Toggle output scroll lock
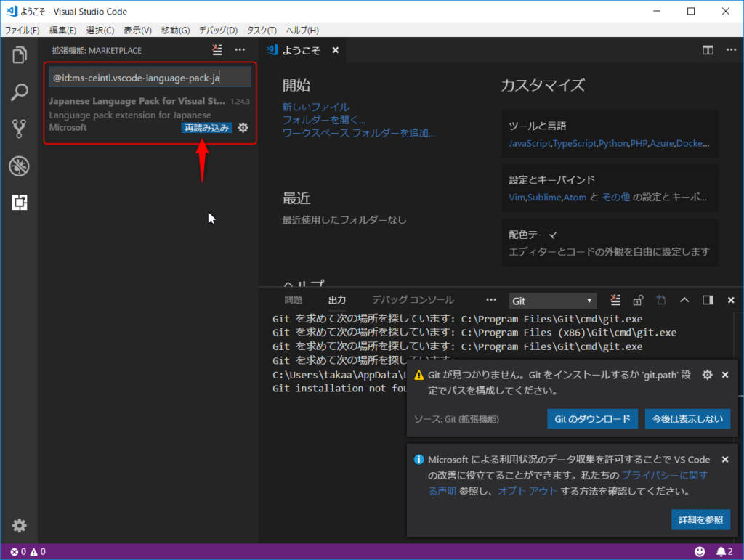 (638, 300)
